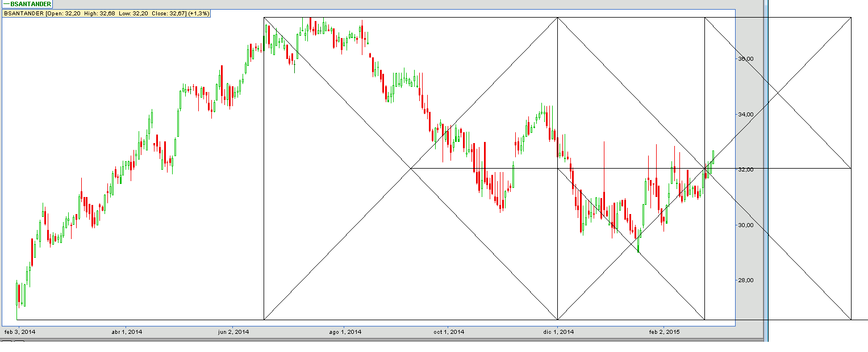The height and width of the screenshot is (352, 868).
Task: Click the 34,00 price axis label
Action: pyautogui.click(x=746, y=114)
